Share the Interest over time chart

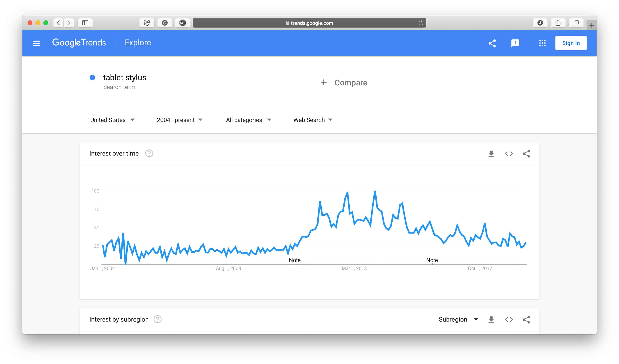(526, 154)
